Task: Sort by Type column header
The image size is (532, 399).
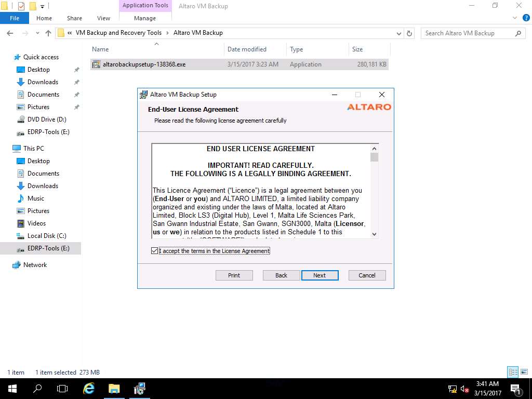Action: point(296,49)
